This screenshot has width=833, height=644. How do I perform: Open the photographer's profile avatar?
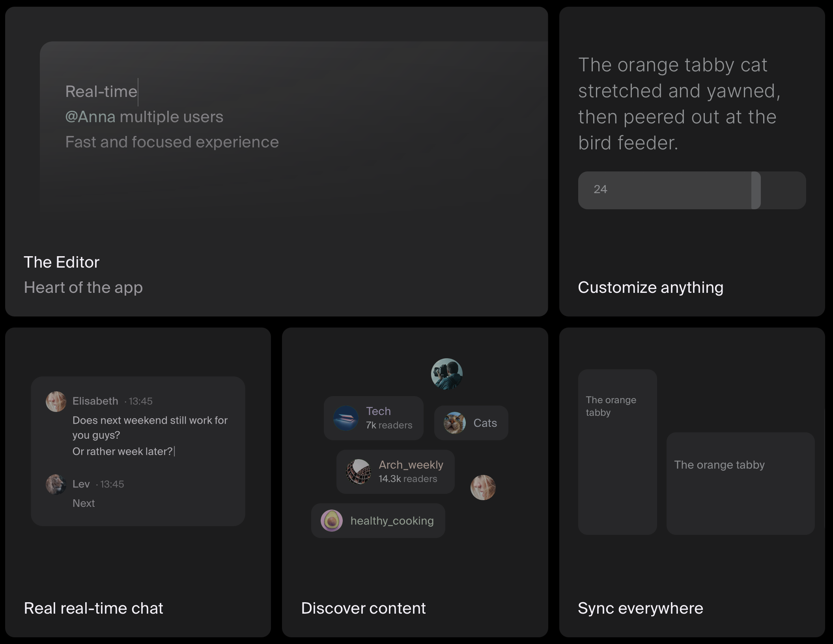click(447, 374)
